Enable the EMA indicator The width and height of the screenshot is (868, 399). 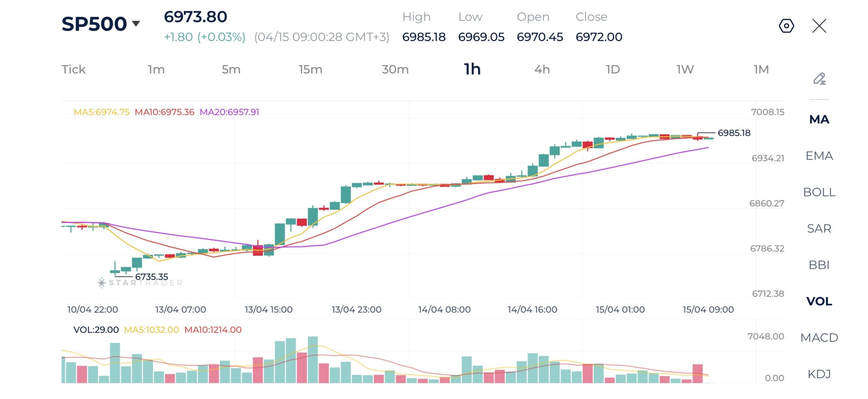[819, 156]
